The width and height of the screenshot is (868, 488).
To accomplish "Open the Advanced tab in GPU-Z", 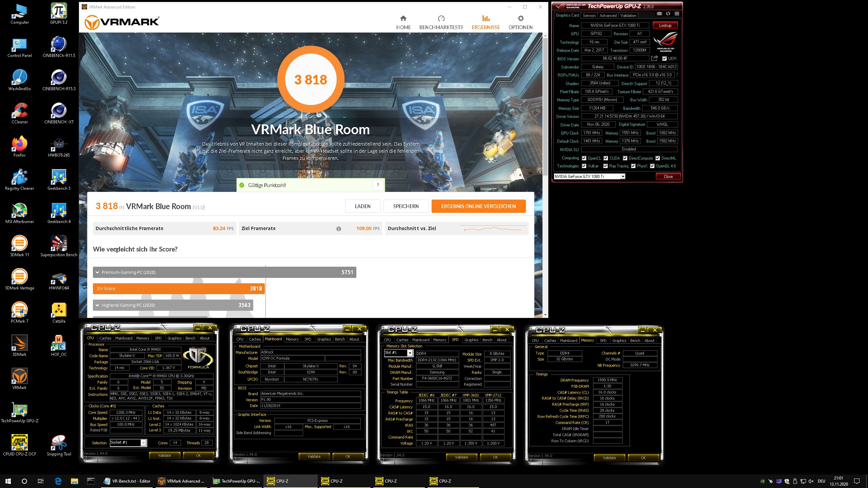I will (608, 16).
